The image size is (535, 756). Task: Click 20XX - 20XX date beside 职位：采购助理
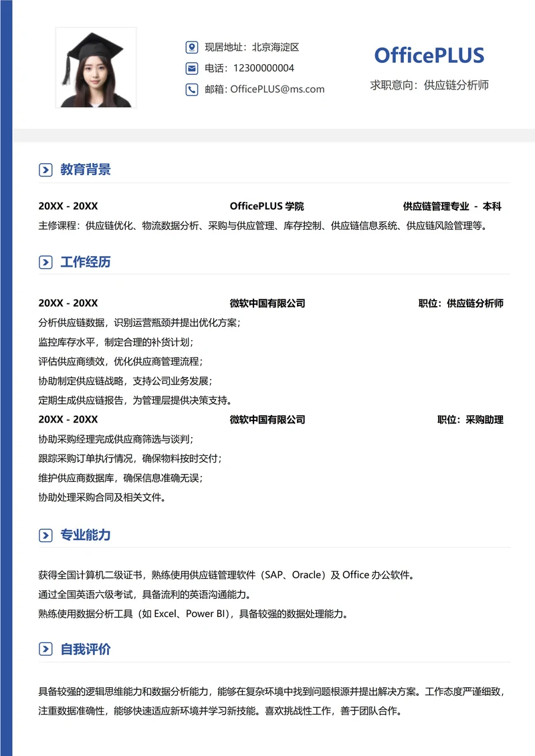click(68, 420)
